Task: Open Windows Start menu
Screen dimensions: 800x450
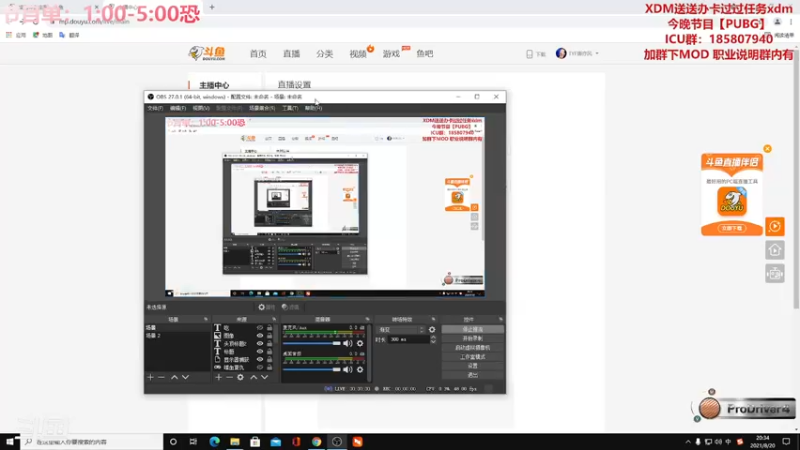Action: tap(10, 442)
